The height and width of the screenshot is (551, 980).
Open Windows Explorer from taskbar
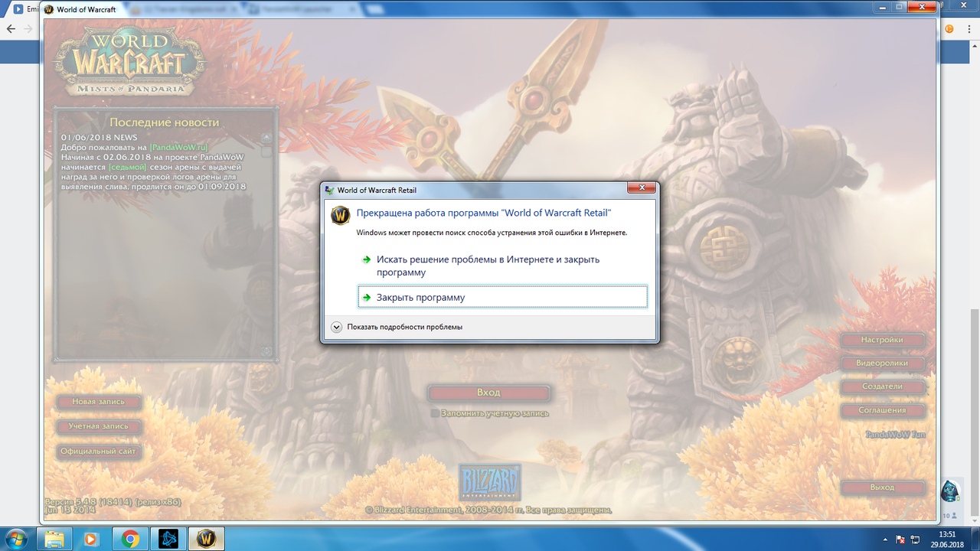coord(54,539)
